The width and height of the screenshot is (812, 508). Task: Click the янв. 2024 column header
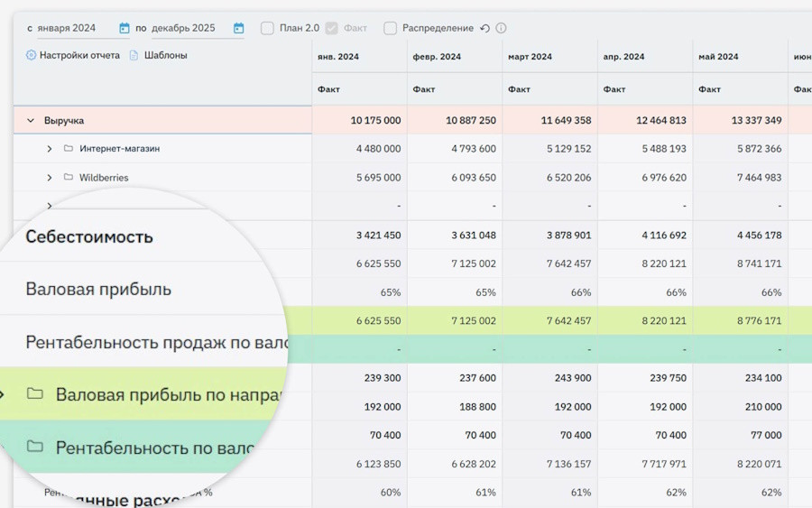[338, 57]
